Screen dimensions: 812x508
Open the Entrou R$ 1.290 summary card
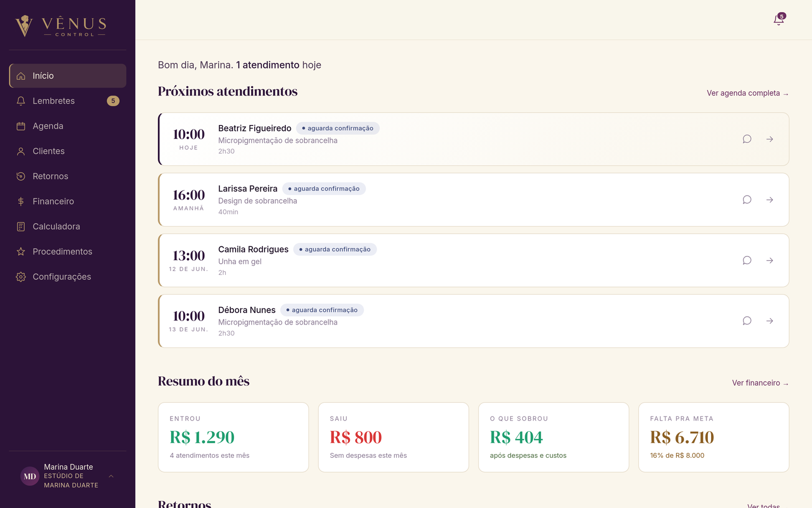tap(233, 437)
